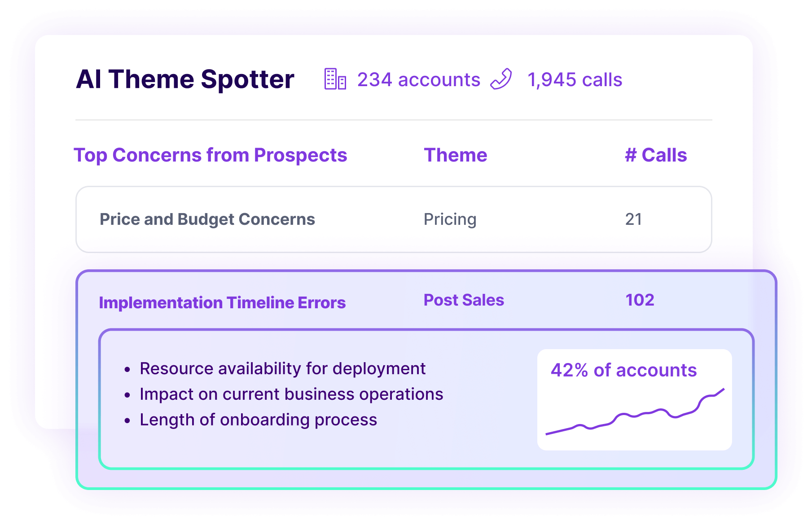Sort by # Calls column header
812x525 pixels.
tap(656, 155)
